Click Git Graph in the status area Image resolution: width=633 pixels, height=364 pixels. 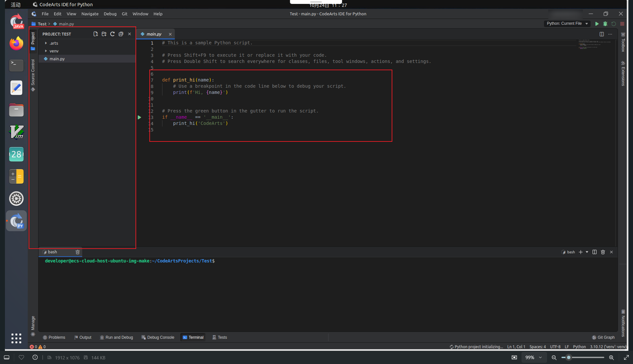pos(603,337)
